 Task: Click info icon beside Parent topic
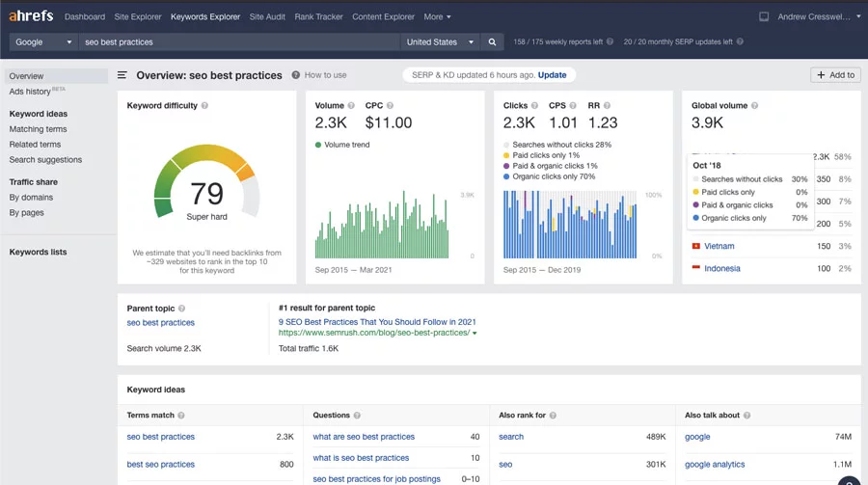(x=181, y=309)
